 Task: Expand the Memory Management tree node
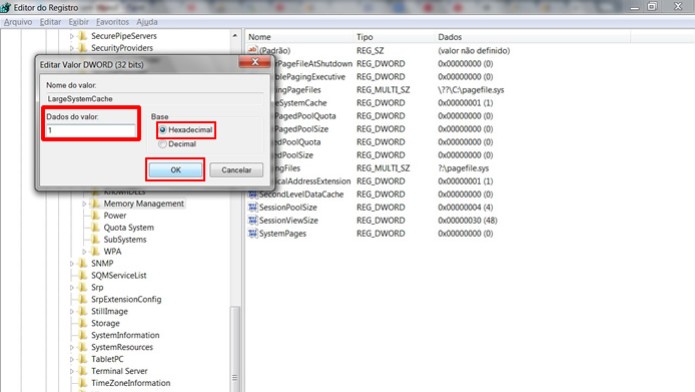(x=84, y=204)
